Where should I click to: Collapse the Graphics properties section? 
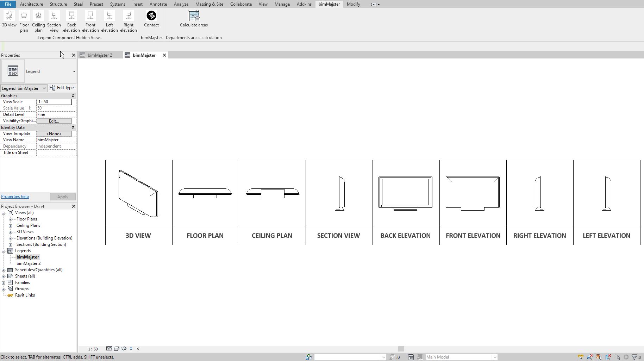click(73, 96)
